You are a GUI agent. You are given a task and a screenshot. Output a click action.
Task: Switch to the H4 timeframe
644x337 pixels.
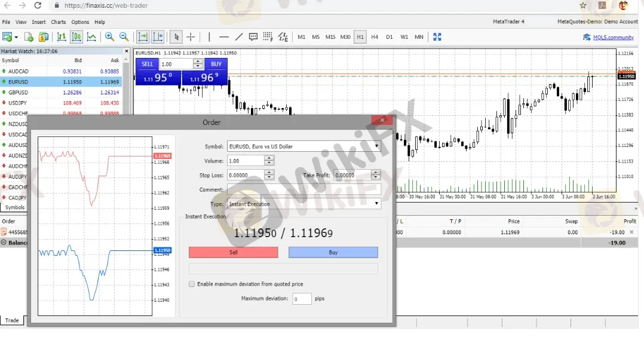coord(375,37)
